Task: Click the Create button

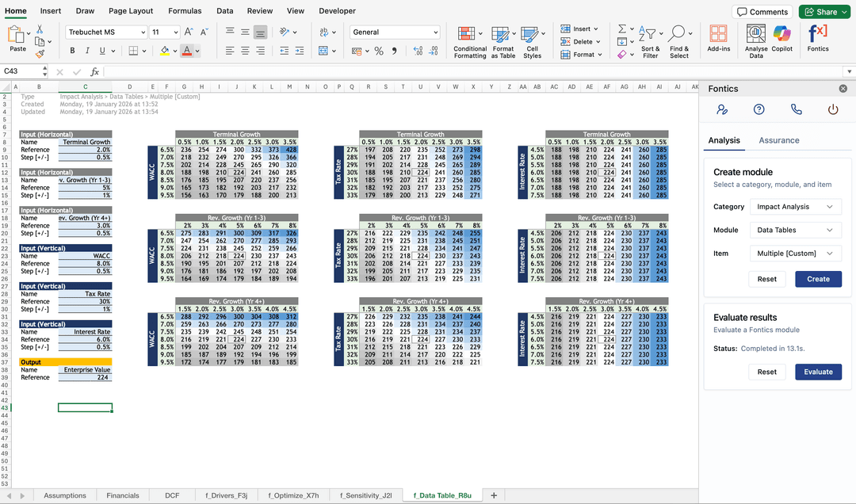Action: (x=818, y=279)
